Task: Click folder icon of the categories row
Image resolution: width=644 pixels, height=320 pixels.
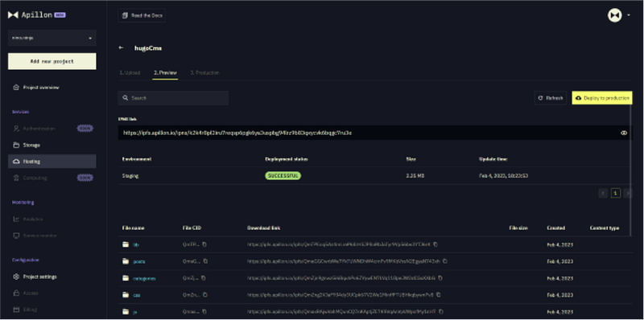Action: (126, 278)
